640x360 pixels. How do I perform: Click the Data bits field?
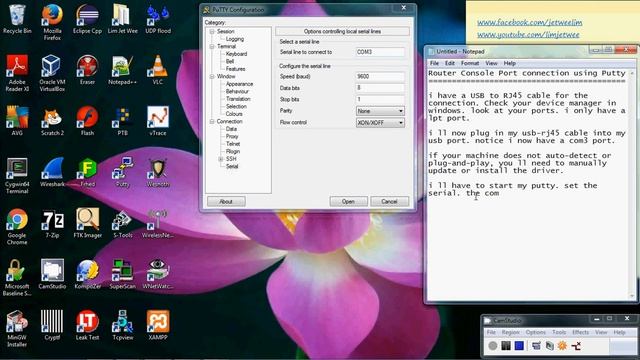[x=380, y=88]
